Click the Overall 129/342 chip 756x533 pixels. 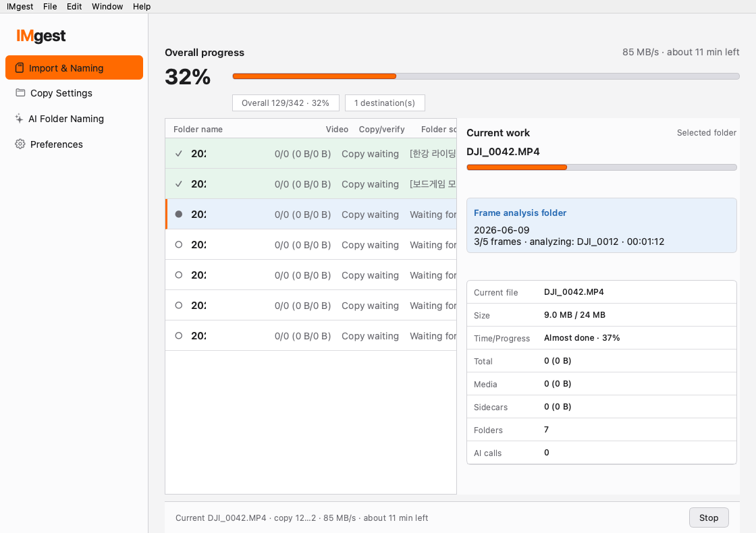pos(286,103)
